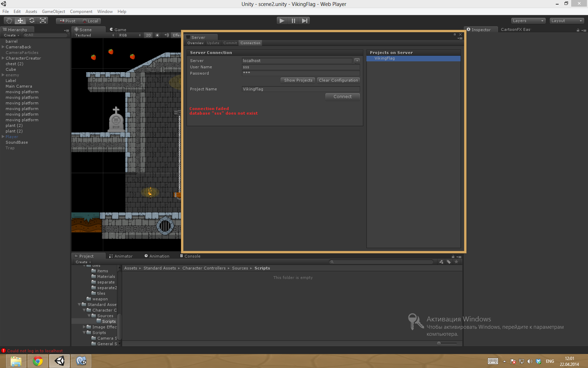The image size is (588, 368).
Task: Select SoundBase object in Hierarchy
Action: coord(17,142)
